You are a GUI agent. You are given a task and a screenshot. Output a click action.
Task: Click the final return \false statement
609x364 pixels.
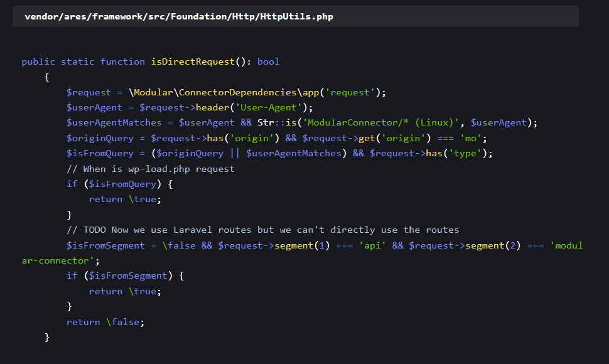[x=105, y=322]
